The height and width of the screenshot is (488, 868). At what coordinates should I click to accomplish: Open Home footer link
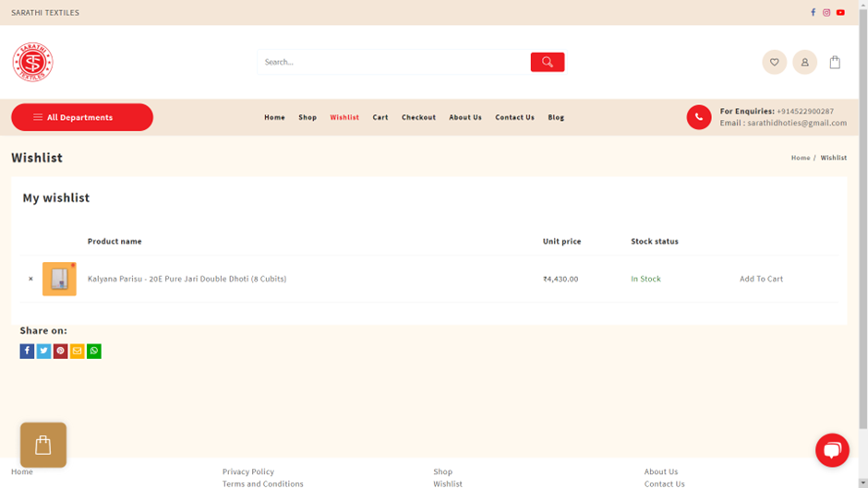22,471
